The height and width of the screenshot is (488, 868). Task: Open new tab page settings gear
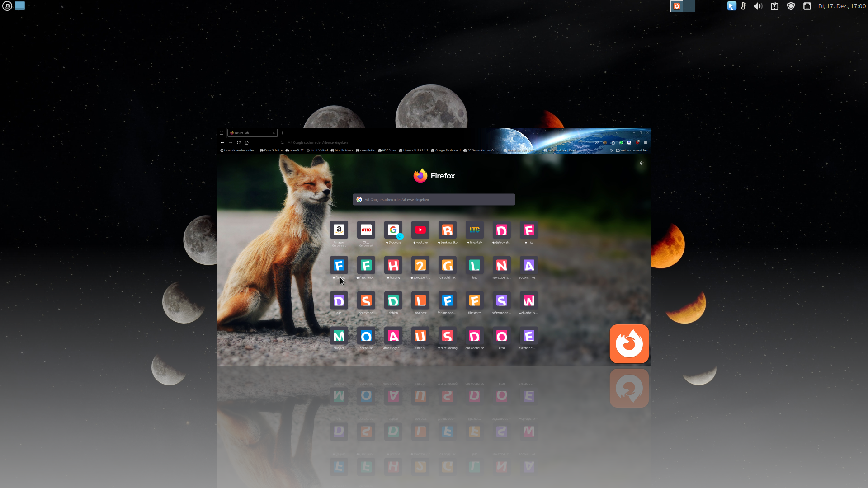[x=642, y=163]
